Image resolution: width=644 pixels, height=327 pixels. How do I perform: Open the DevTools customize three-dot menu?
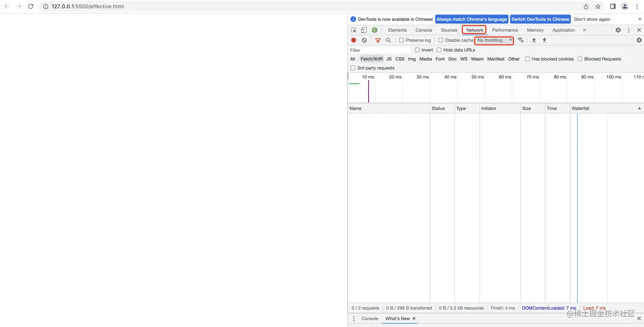(x=629, y=30)
